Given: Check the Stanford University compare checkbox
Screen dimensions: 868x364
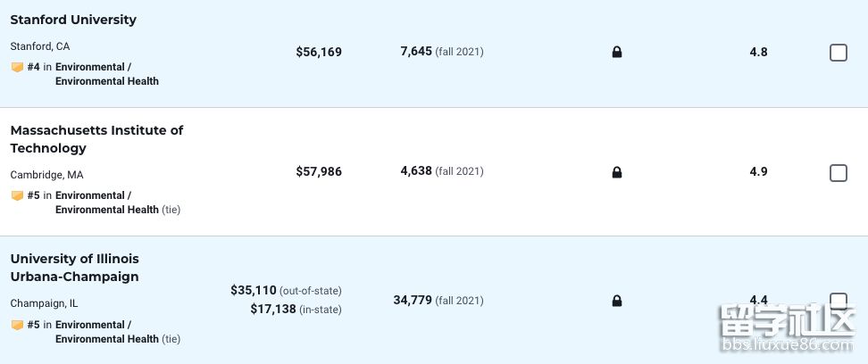Looking at the screenshot, I should [x=839, y=53].
